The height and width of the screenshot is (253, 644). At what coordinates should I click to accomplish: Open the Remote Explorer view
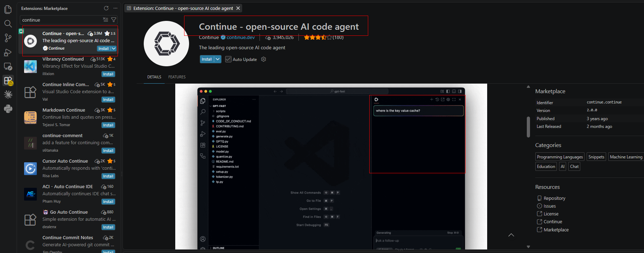coord(8,67)
